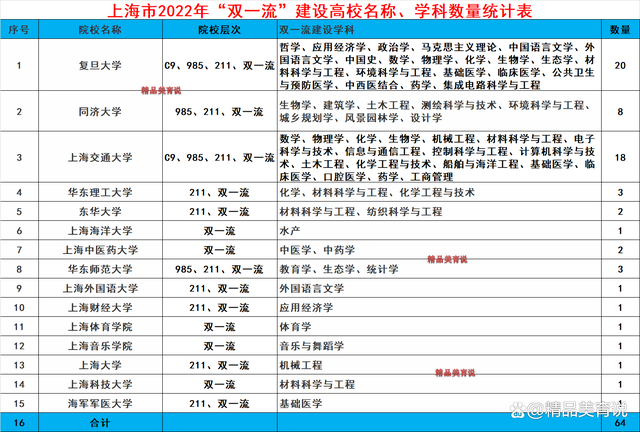The width and height of the screenshot is (640, 432).
Task: Click the 上海科技大学 cell
Action: pos(100,384)
